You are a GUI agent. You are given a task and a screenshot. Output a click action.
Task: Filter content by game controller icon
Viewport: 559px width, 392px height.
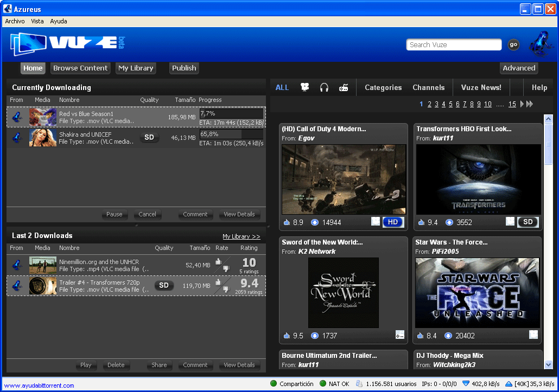pyautogui.click(x=344, y=87)
